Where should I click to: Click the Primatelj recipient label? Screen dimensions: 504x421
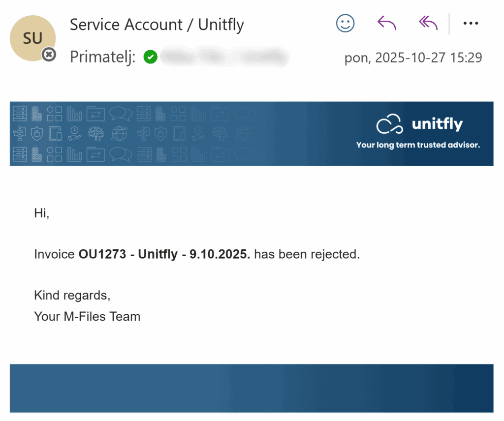point(102,58)
